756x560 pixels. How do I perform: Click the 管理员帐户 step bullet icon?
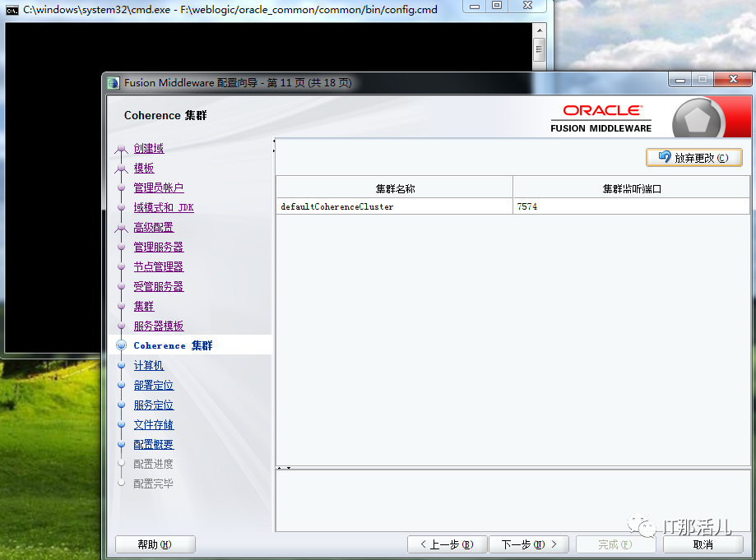(x=122, y=187)
